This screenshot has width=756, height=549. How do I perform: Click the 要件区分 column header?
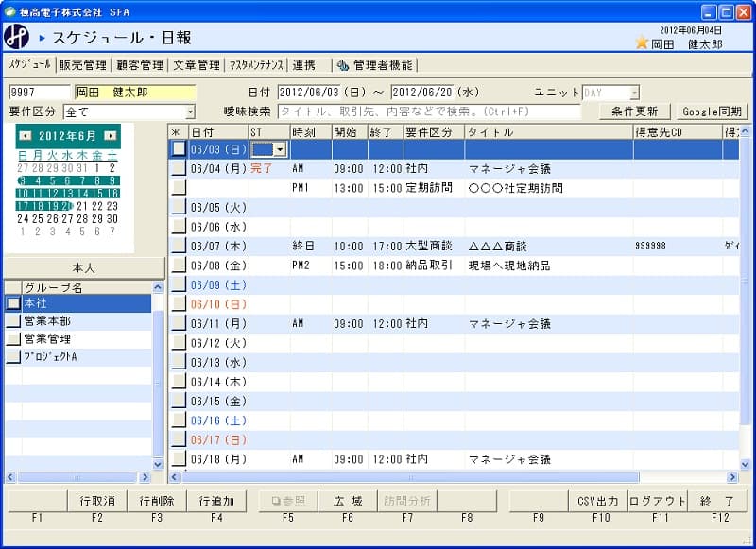434,132
